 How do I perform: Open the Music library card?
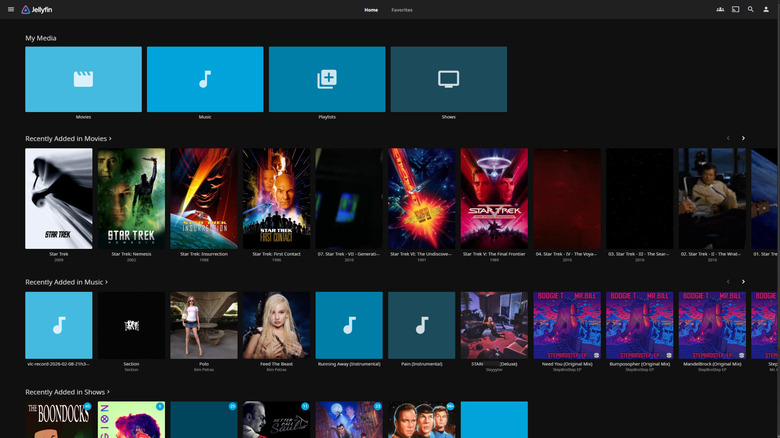click(205, 79)
